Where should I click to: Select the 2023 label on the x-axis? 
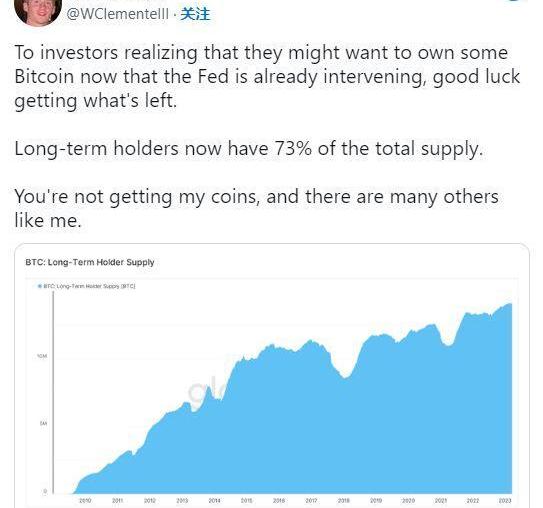(505, 500)
